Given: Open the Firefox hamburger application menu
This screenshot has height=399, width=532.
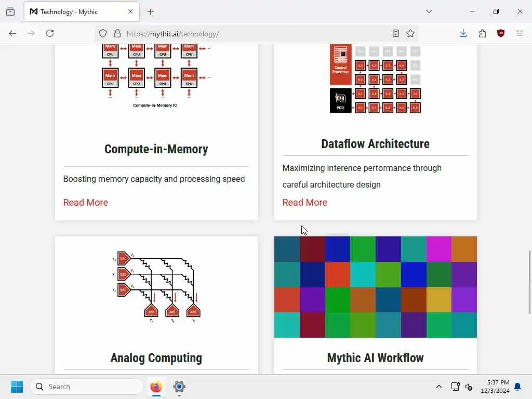Looking at the screenshot, I should (x=520, y=33).
